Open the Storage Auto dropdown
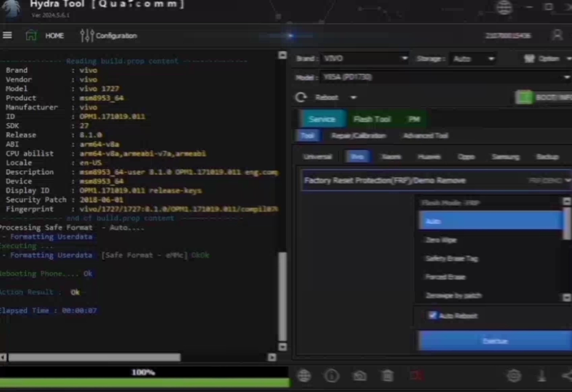This screenshot has width=572, height=392. pos(473,58)
